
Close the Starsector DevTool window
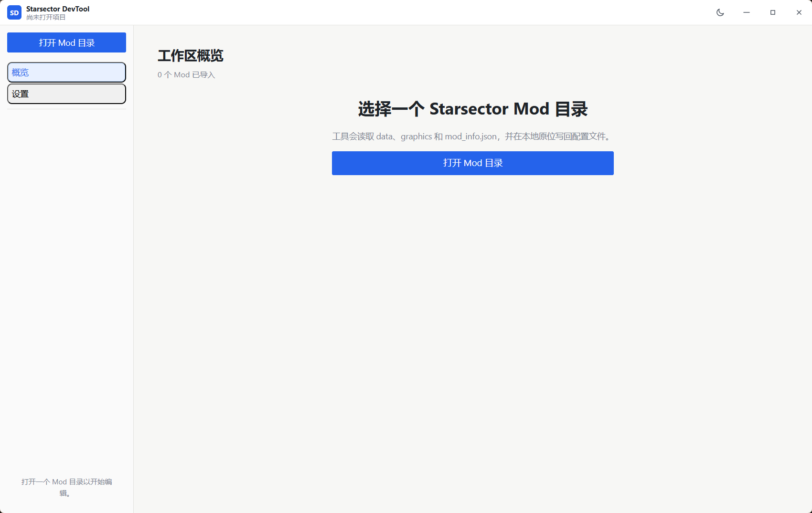point(799,13)
